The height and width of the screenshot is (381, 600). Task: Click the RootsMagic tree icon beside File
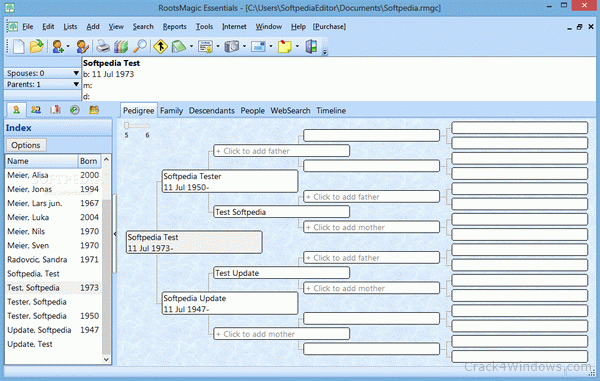[x=13, y=26]
